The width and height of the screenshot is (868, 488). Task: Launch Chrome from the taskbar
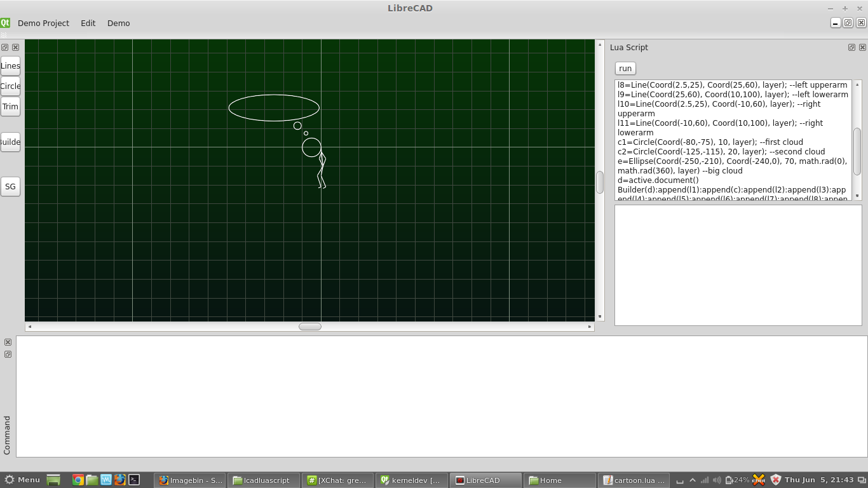[x=78, y=480]
